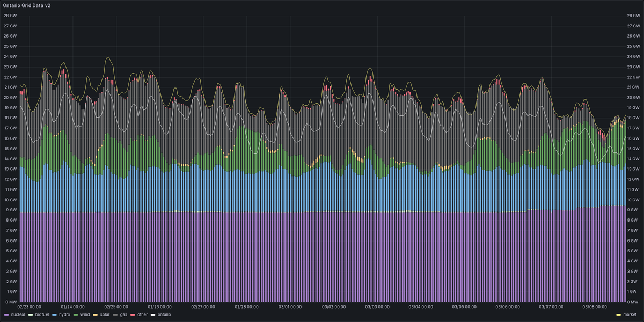
Task: Click the hydro legend color marker
Action: [x=54, y=315]
